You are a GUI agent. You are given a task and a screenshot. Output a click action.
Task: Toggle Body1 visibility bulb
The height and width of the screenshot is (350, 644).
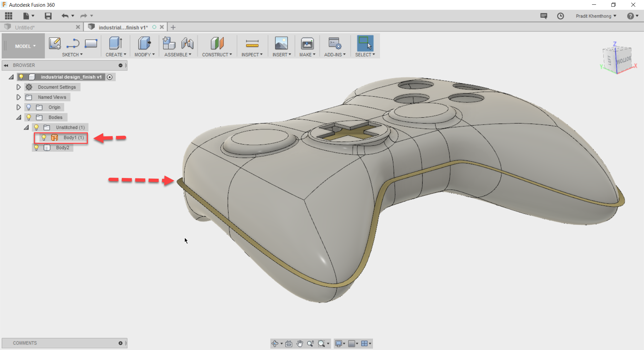point(44,138)
